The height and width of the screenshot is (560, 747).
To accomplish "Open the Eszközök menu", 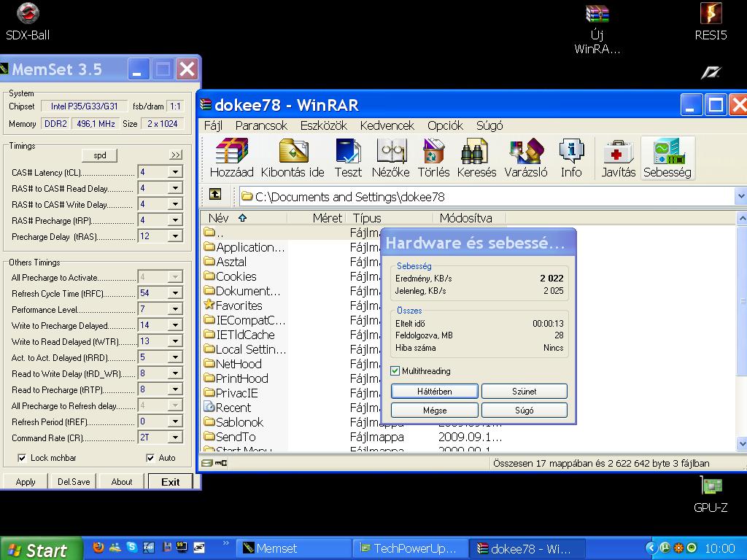I will [323, 125].
